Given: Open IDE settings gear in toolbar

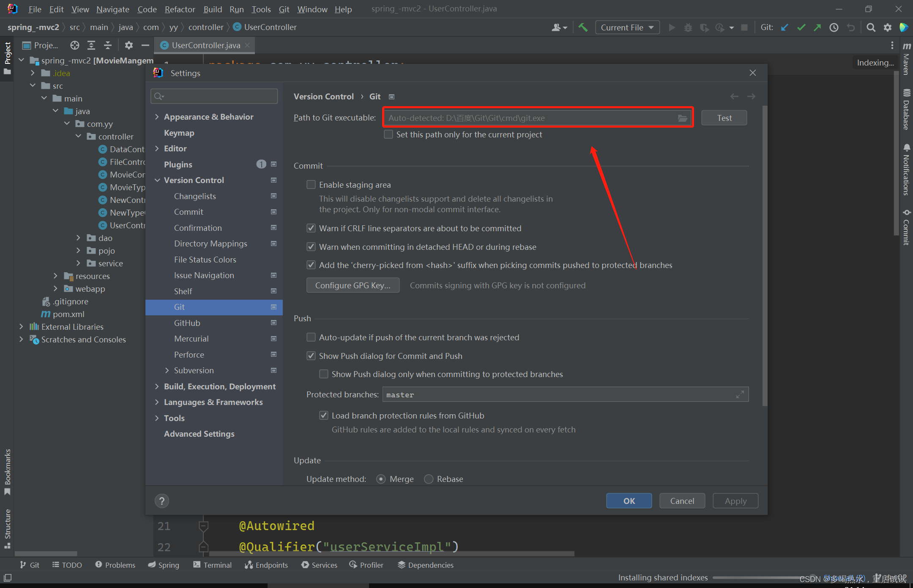Looking at the screenshot, I should coord(888,27).
